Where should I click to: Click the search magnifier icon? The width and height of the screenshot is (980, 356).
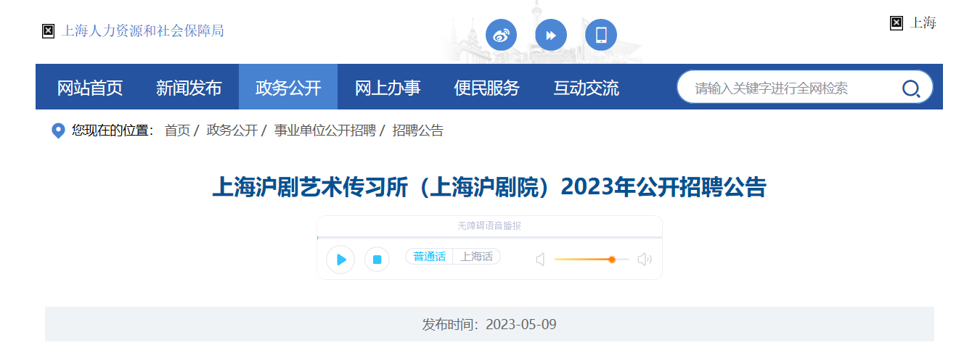pos(910,88)
